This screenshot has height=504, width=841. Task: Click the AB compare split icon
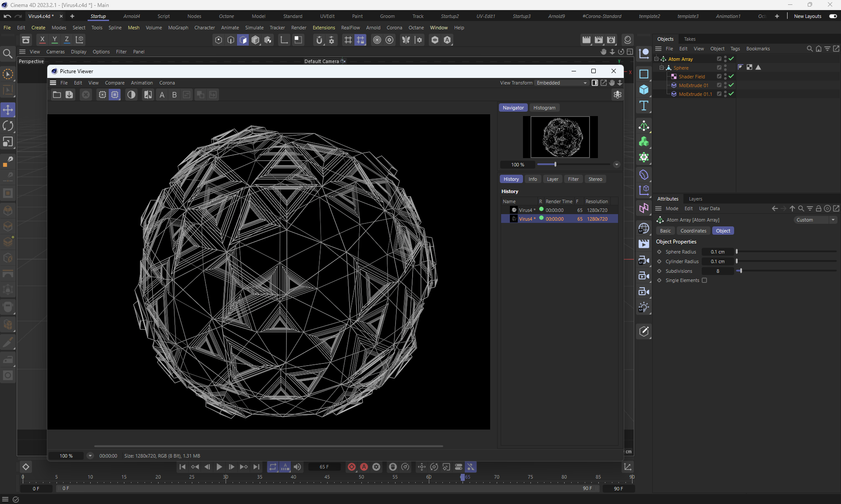[x=148, y=95]
